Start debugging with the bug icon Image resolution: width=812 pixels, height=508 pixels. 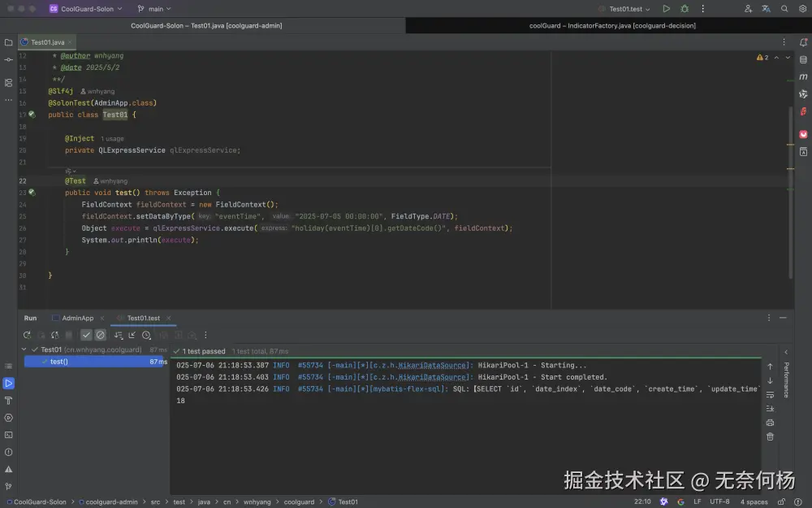coord(685,9)
